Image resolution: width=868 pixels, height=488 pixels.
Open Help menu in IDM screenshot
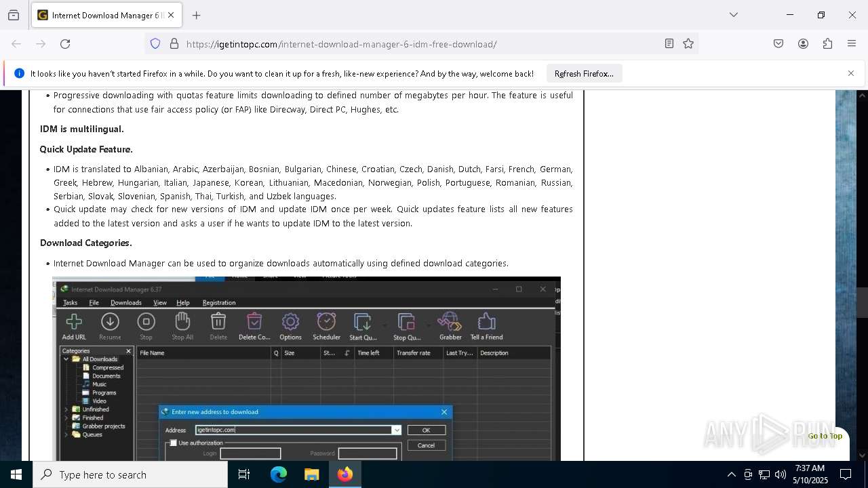183,302
